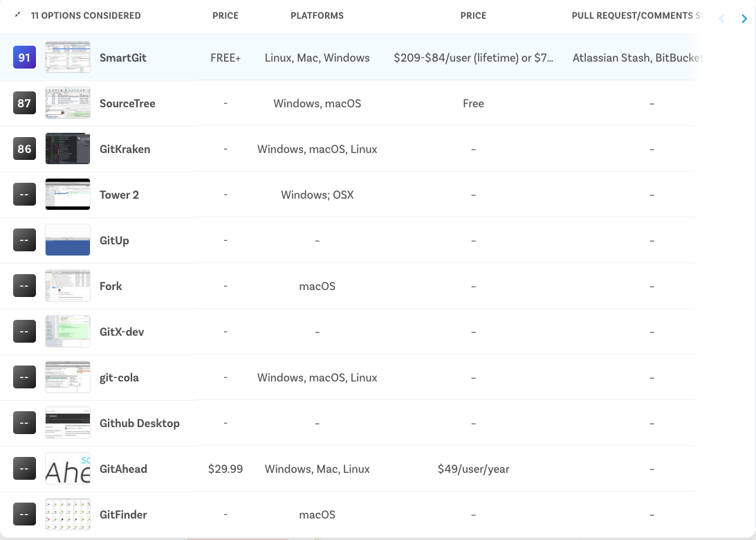Click GitAhead unscored badge

pos(25,469)
